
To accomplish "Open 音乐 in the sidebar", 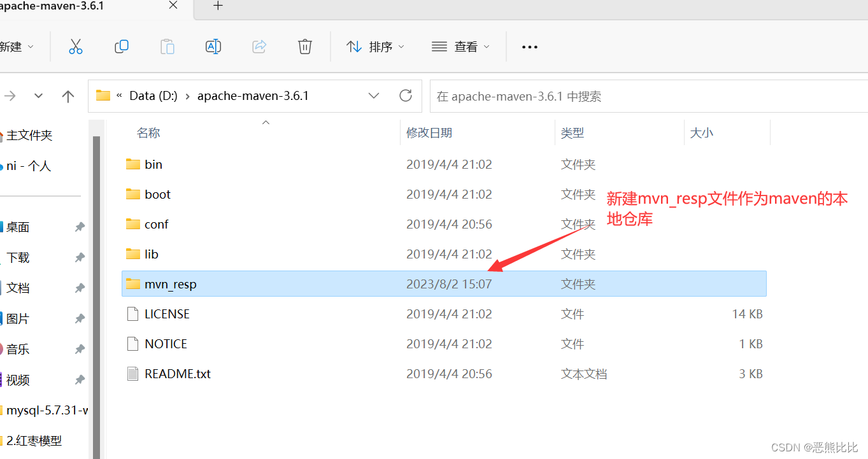I will [x=18, y=349].
